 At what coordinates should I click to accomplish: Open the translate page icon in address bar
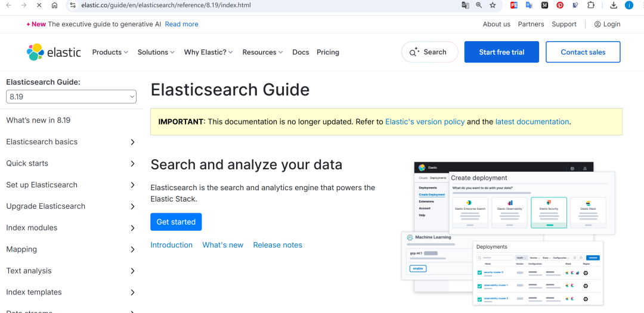point(465,5)
